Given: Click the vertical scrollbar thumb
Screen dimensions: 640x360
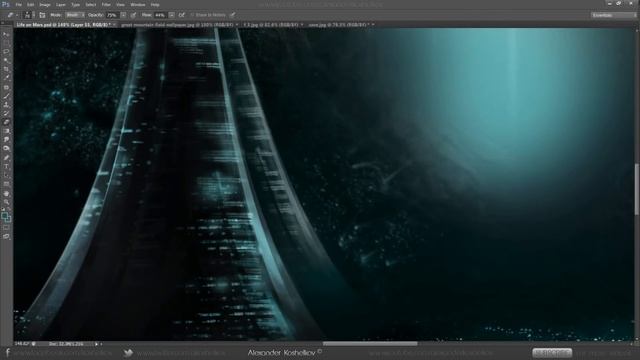Looking at the screenshot, I should (637, 189).
